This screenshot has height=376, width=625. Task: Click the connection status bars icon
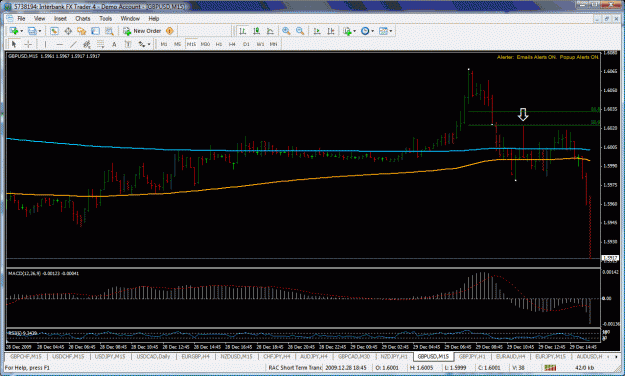[x=550, y=368]
